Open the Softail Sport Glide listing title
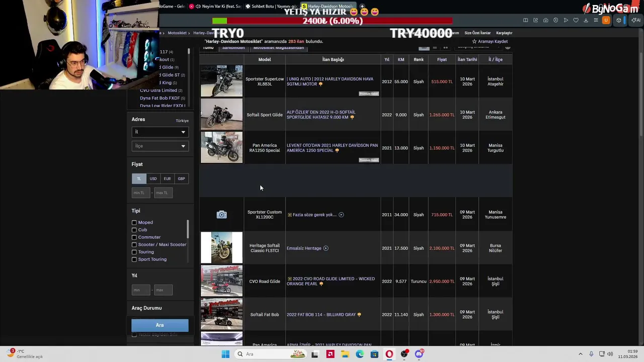The width and height of the screenshot is (644, 362). coord(321,115)
